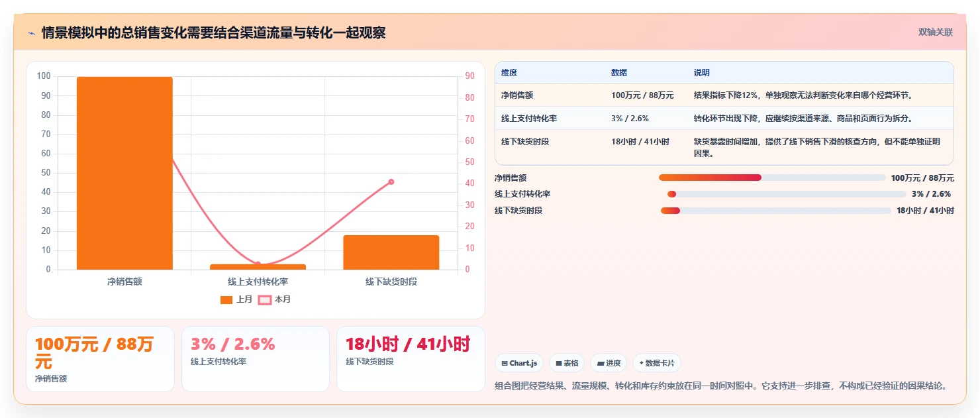Click the 维度 table column header
Image resolution: width=980 pixels, height=418 pixels.
point(509,73)
